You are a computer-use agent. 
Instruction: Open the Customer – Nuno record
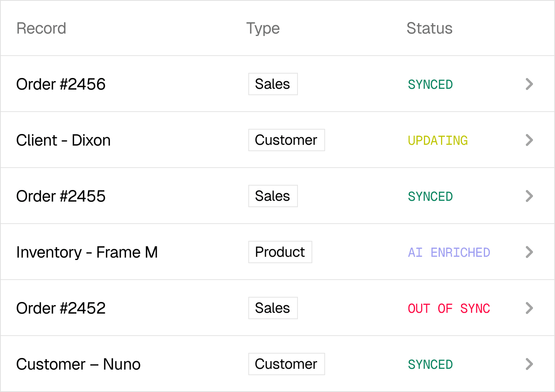[x=78, y=364]
